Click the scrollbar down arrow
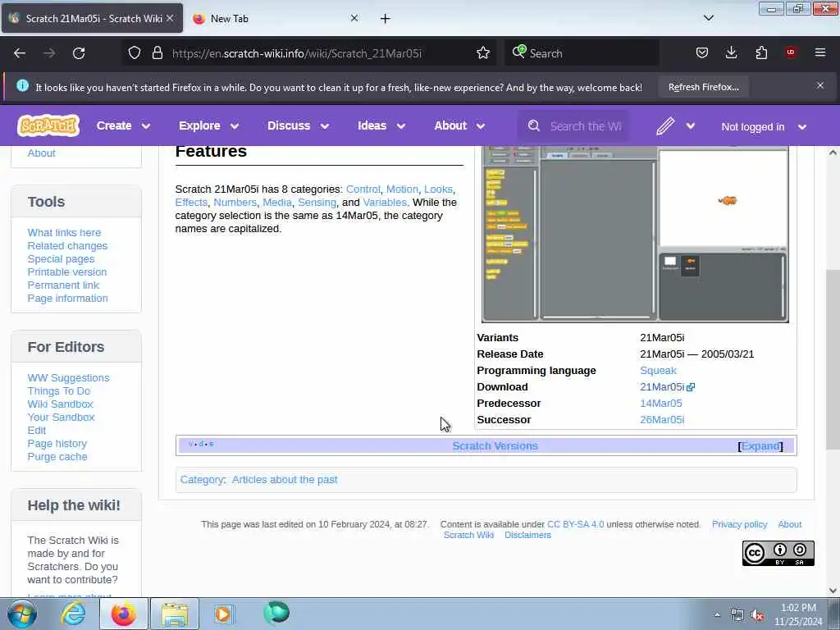Screen dimensions: 840x630 click(x=833, y=591)
